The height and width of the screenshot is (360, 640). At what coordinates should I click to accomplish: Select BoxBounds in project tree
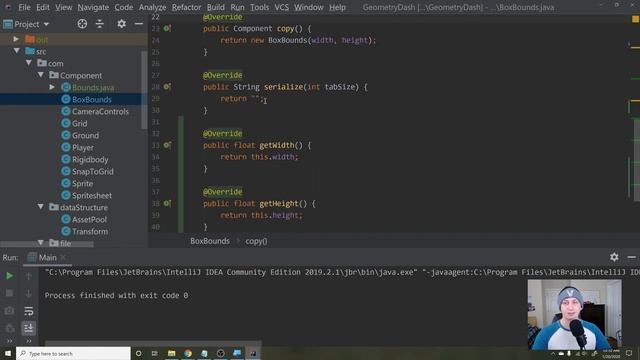(92, 99)
